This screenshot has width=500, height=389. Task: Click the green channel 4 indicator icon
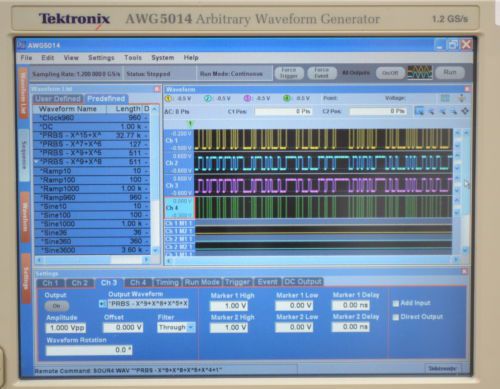(x=287, y=98)
